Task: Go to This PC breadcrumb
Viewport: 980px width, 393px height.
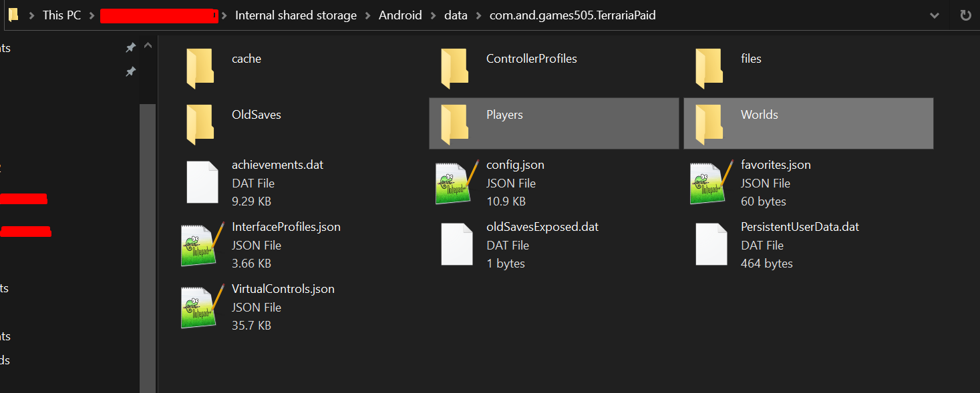Action: (61, 15)
